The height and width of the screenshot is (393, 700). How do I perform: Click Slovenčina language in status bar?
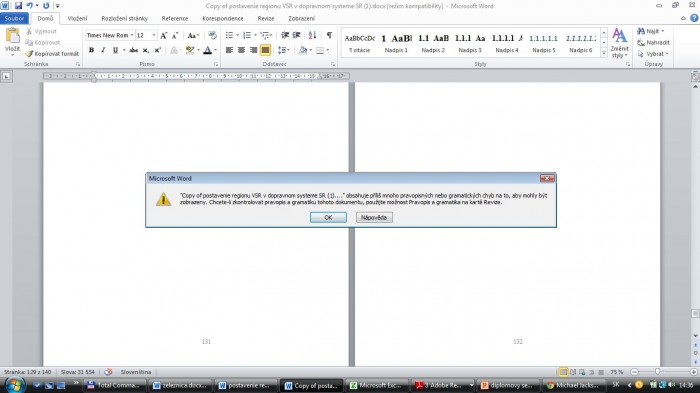(x=136, y=372)
